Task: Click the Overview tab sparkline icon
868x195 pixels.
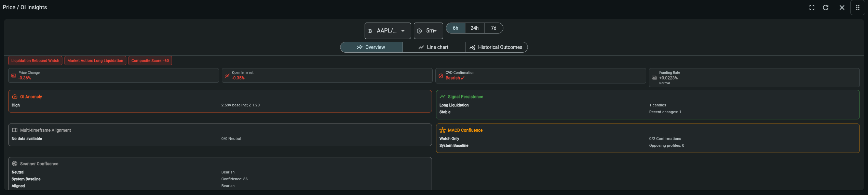Action: point(360,47)
